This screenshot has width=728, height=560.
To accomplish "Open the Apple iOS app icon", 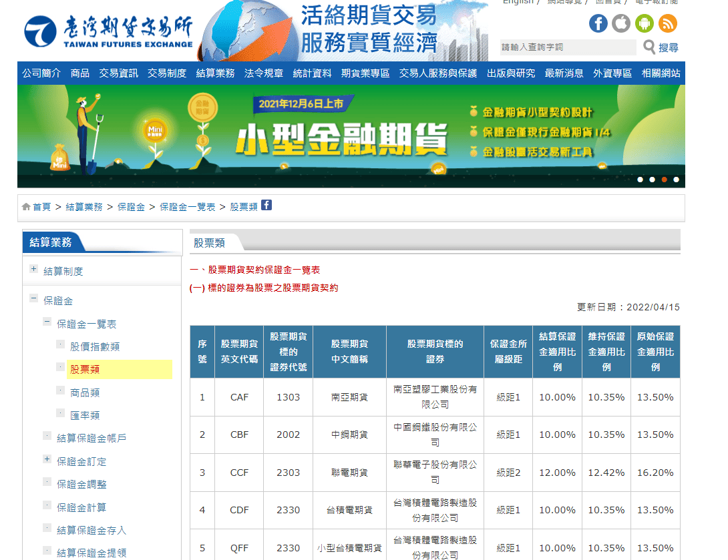I will [x=621, y=23].
